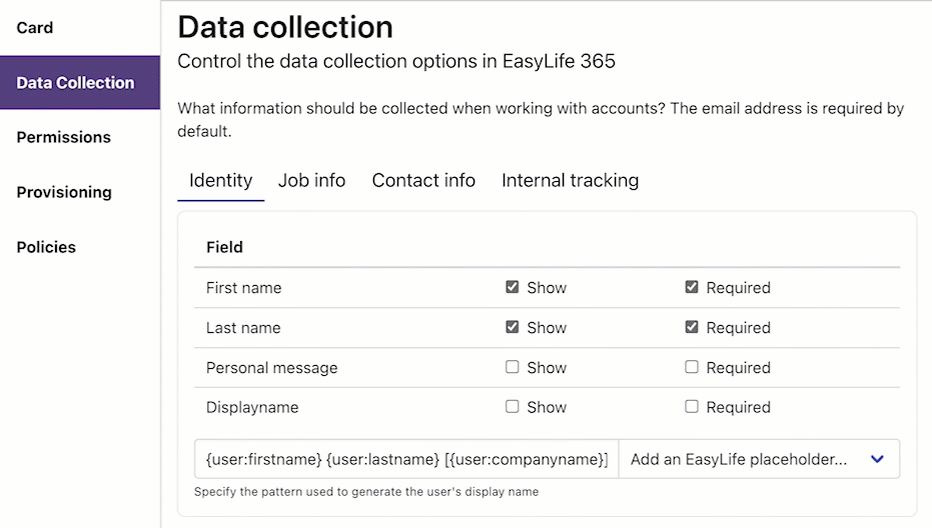This screenshot has width=932, height=528.
Task: Open Policies in the sidebar
Action: click(x=46, y=247)
